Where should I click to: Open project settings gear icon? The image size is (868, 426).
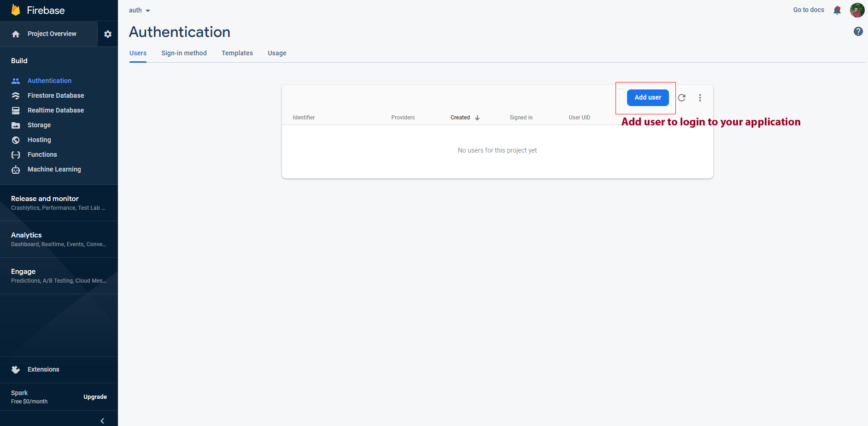pos(108,34)
